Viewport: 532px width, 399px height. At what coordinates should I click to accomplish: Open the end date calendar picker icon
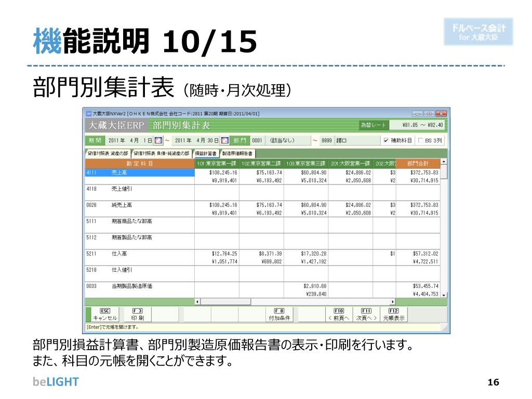(x=225, y=140)
